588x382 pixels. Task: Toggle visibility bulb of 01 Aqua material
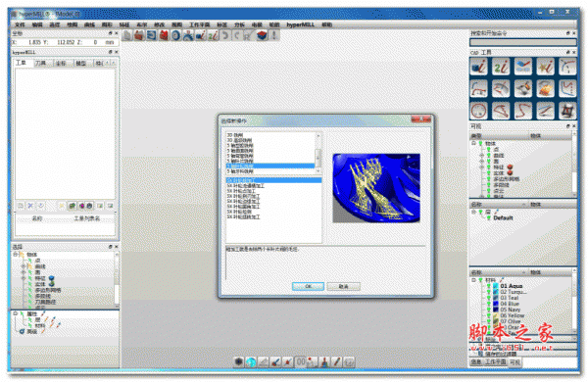(x=489, y=286)
